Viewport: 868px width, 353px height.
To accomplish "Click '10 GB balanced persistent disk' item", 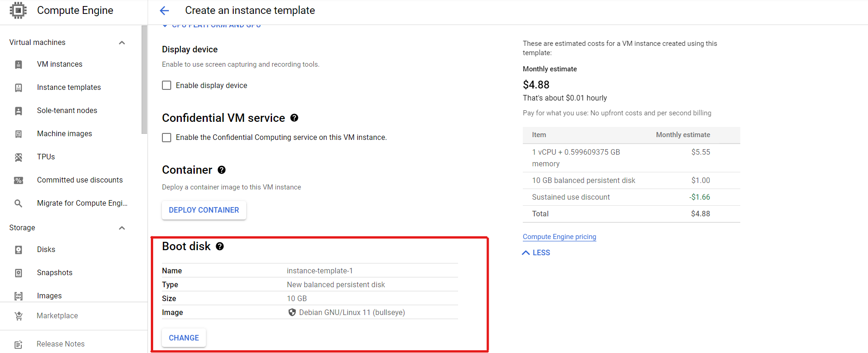I will click(x=583, y=180).
